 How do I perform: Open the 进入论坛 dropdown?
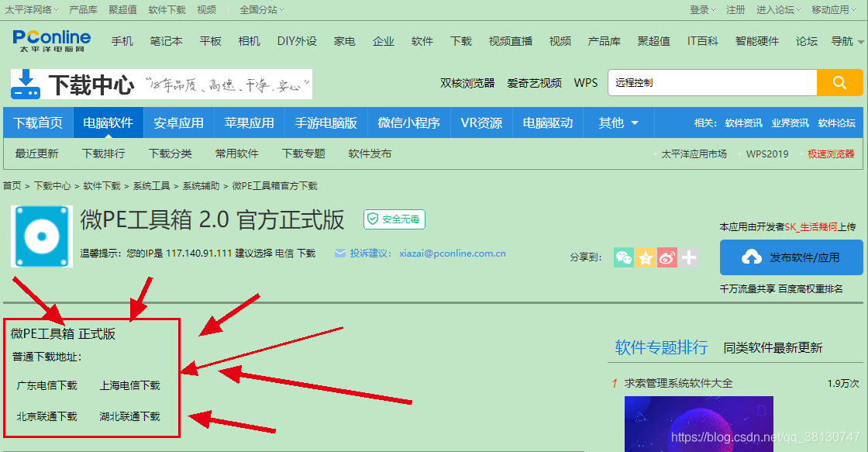pos(778,10)
